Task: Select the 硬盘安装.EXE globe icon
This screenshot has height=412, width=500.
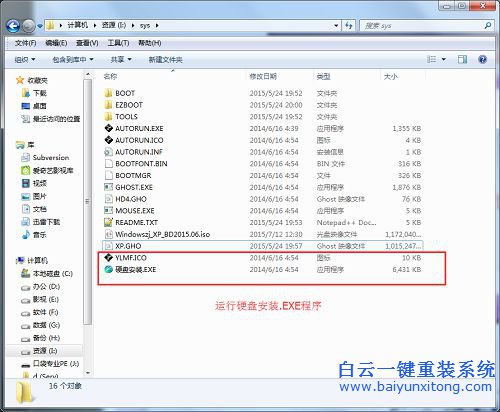Action: pos(108,269)
